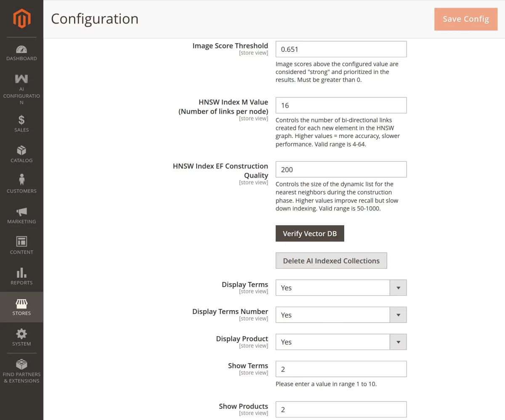
Task: Click Delete AI Indexed Collections button
Action: tap(331, 261)
